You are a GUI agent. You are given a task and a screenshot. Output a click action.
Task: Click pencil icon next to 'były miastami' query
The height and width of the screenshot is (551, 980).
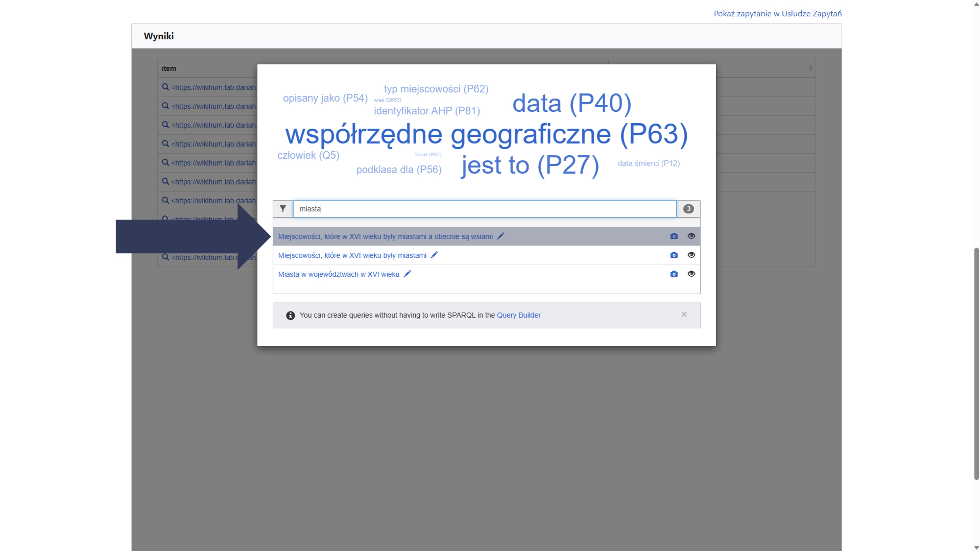point(434,255)
